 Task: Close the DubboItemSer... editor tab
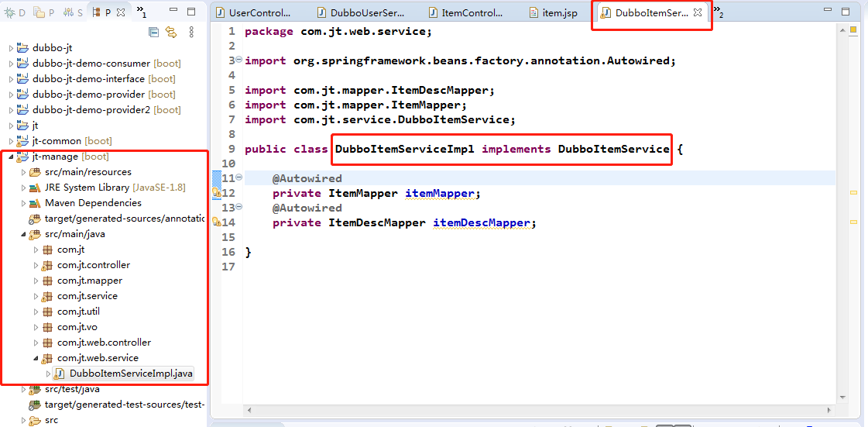tap(697, 12)
